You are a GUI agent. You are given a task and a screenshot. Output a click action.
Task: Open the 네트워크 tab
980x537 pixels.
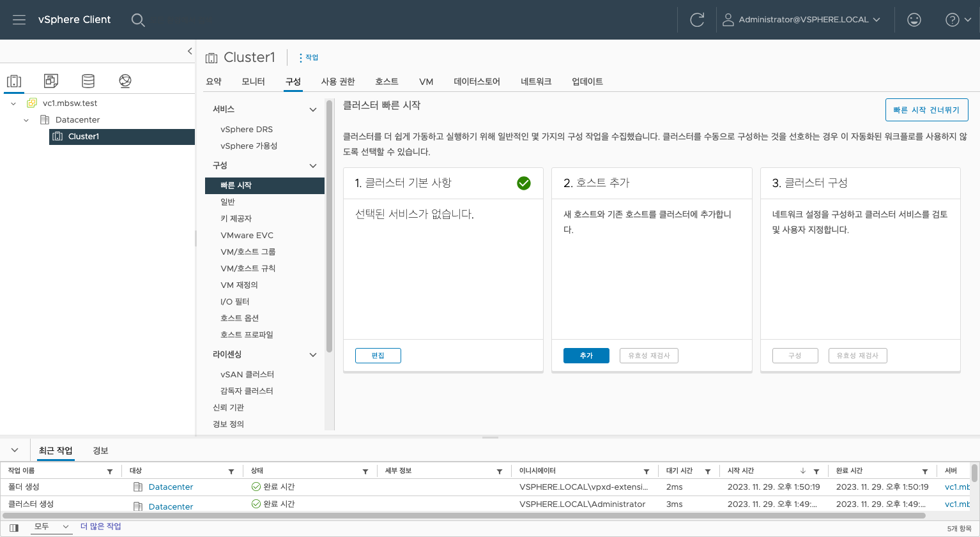536,81
